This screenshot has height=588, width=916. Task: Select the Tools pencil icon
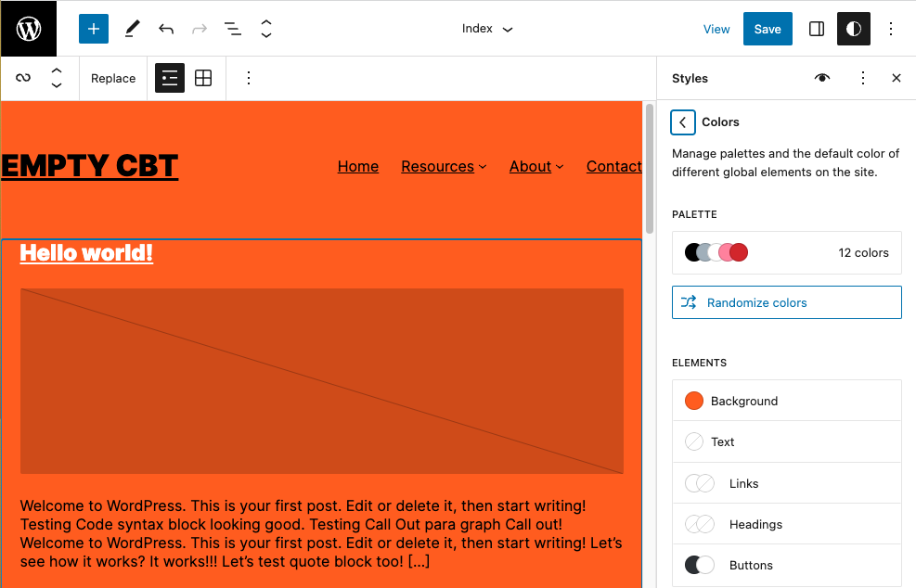pos(133,29)
